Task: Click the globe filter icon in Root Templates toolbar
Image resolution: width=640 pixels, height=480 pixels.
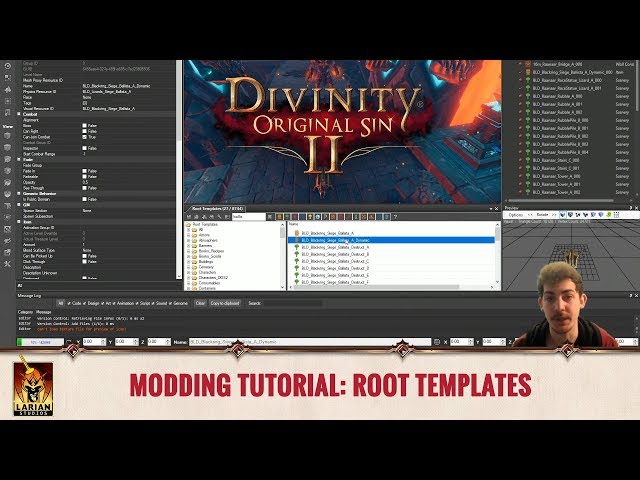Action: (318, 217)
